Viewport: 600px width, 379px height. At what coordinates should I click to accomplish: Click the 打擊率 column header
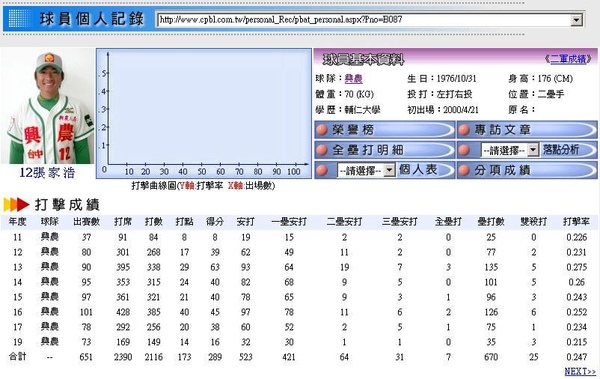(x=576, y=222)
